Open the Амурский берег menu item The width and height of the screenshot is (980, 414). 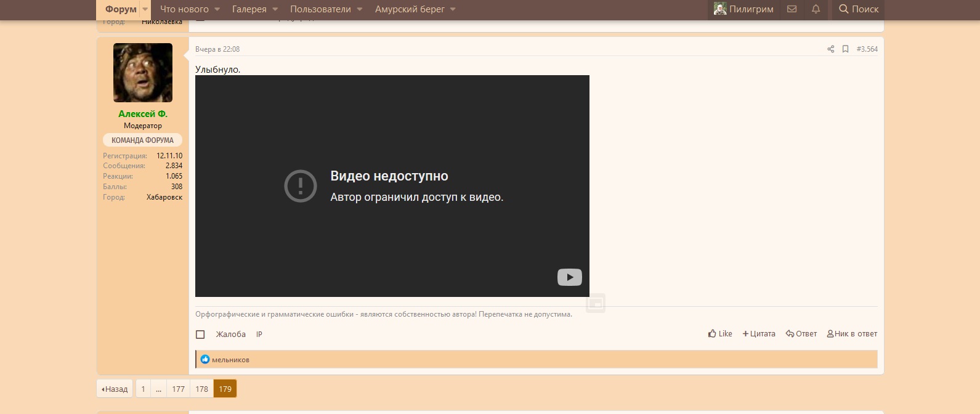click(x=410, y=9)
